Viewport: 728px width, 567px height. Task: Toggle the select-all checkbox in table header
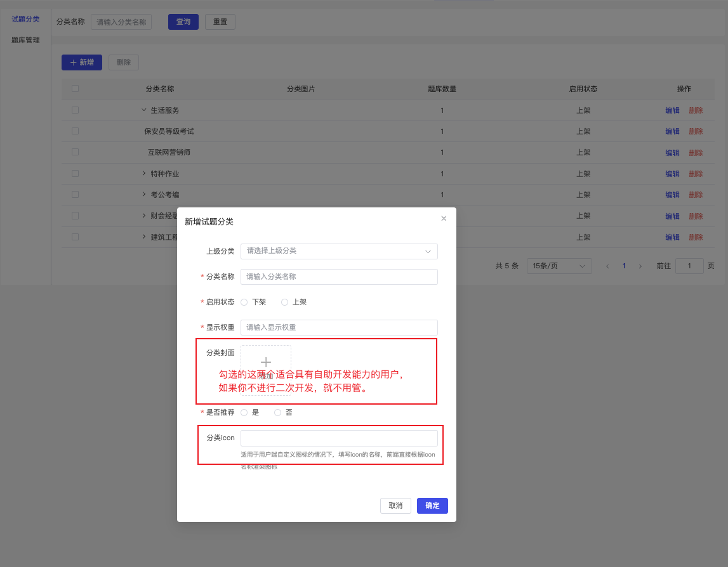[75, 89]
